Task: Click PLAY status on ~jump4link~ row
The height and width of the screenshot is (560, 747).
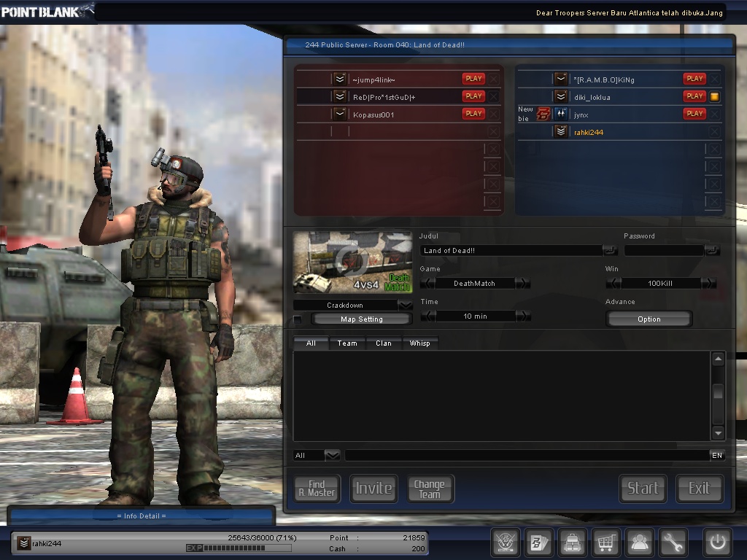Action: point(473,79)
